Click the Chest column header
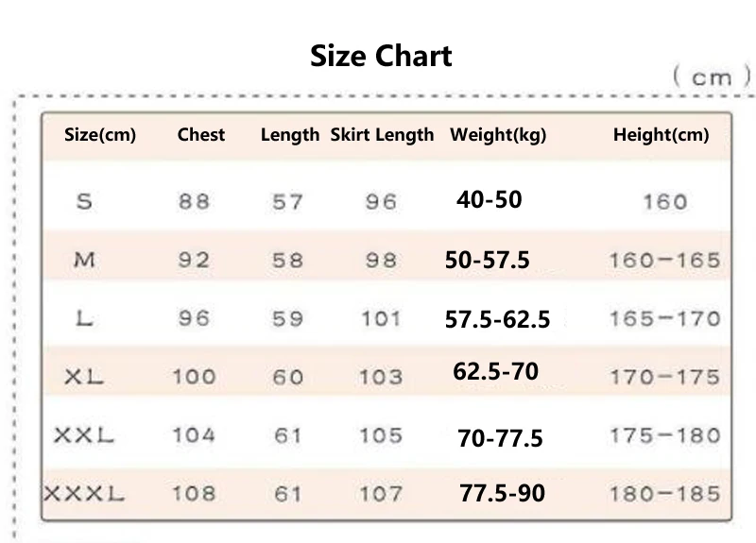 coord(201,134)
